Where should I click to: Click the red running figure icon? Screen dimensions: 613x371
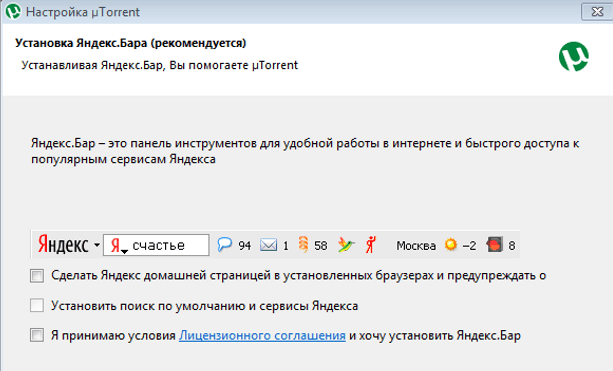(371, 245)
